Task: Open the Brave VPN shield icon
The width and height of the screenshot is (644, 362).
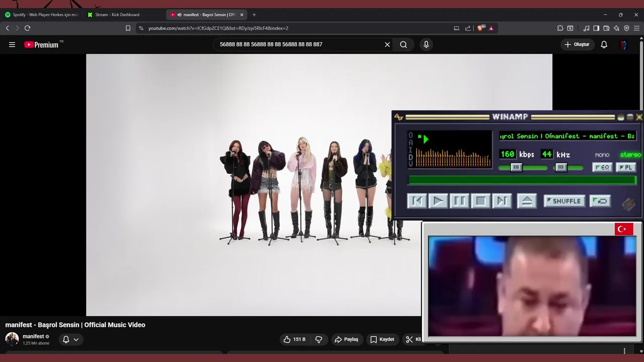Action: [x=626, y=28]
